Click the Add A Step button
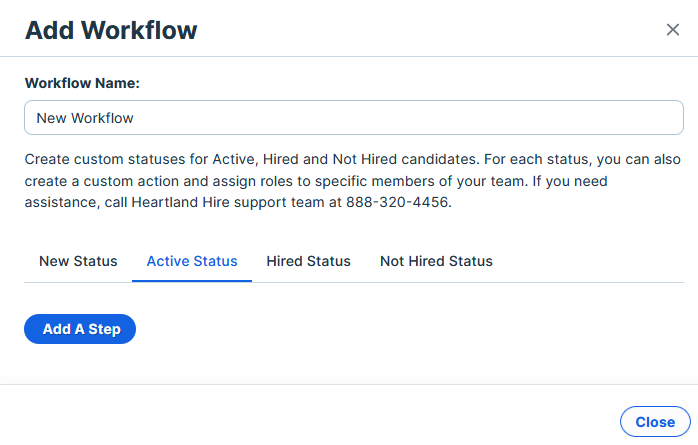This screenshot has width=698, height=445. click(80, 329)
